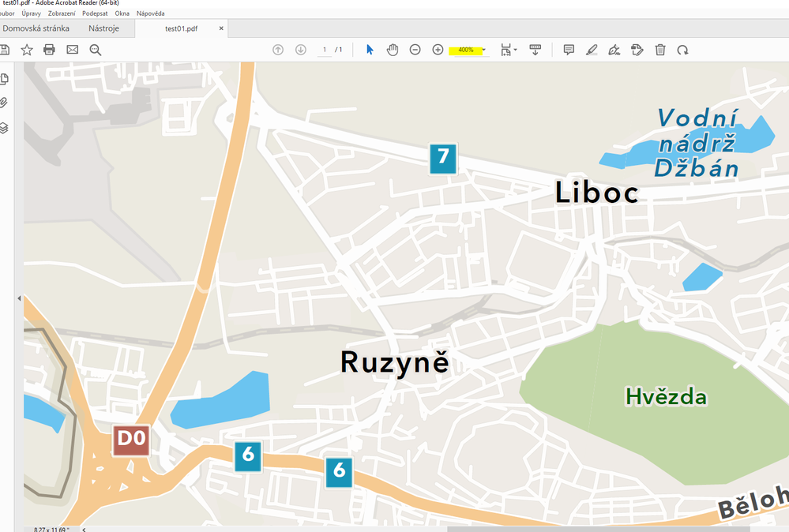
Task: Click the Liboc label on map
Action: coord(597,192)
